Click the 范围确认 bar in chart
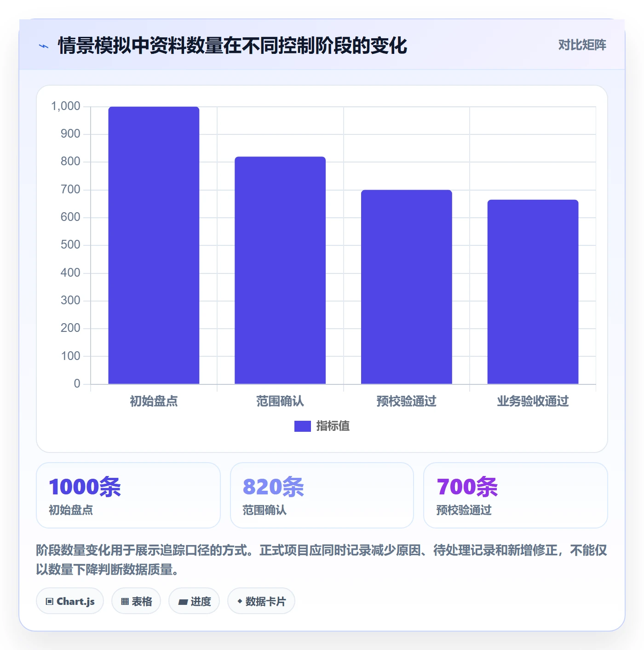The image size is (644, 650). point(280,270)
